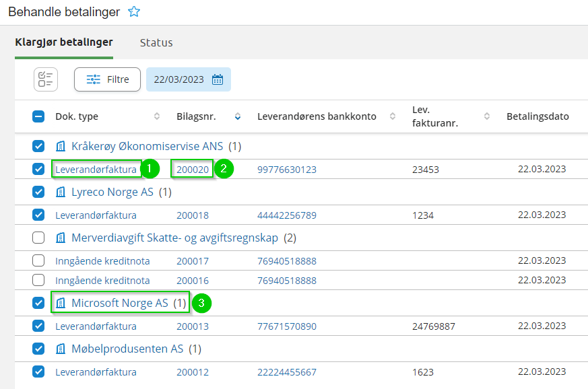The height and width of the screenshot is (389, 588).
Task: Uncheck checkbox for invoice 200018
Action: click(x=38, y=215)
